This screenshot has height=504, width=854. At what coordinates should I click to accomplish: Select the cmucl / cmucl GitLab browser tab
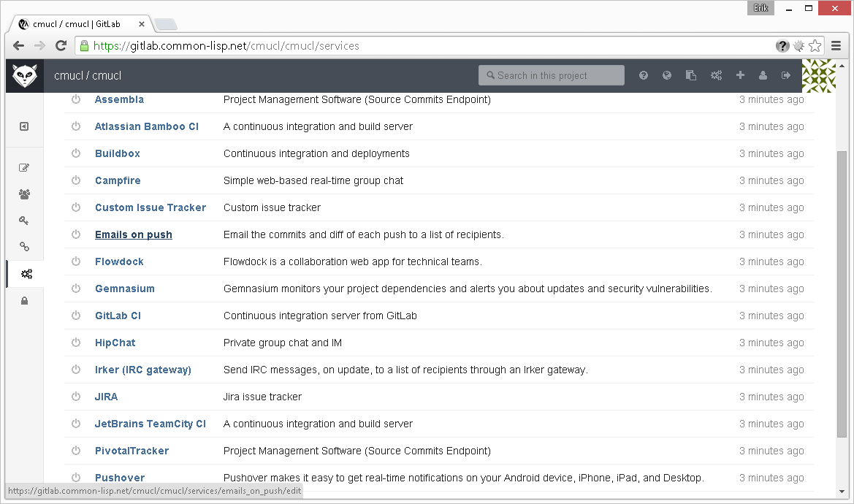(x=80, y=24)
